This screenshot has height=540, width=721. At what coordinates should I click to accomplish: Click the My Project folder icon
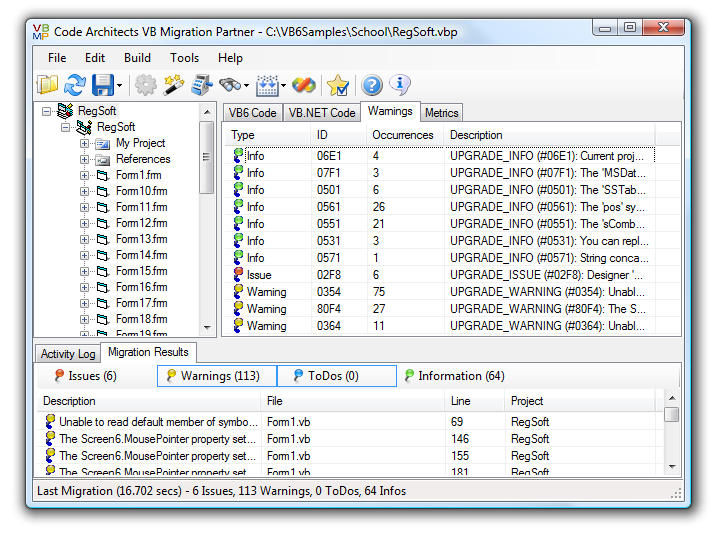click(103, 144)
